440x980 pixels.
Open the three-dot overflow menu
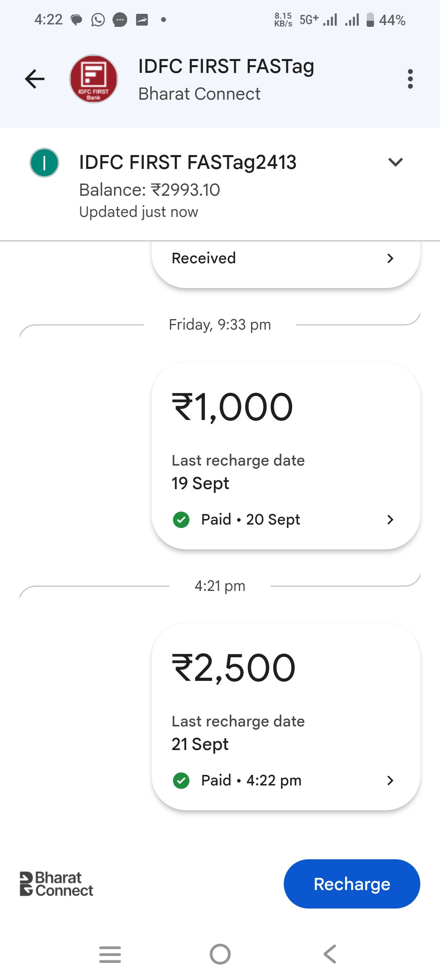pyautogui.click(x=410, y=79)
